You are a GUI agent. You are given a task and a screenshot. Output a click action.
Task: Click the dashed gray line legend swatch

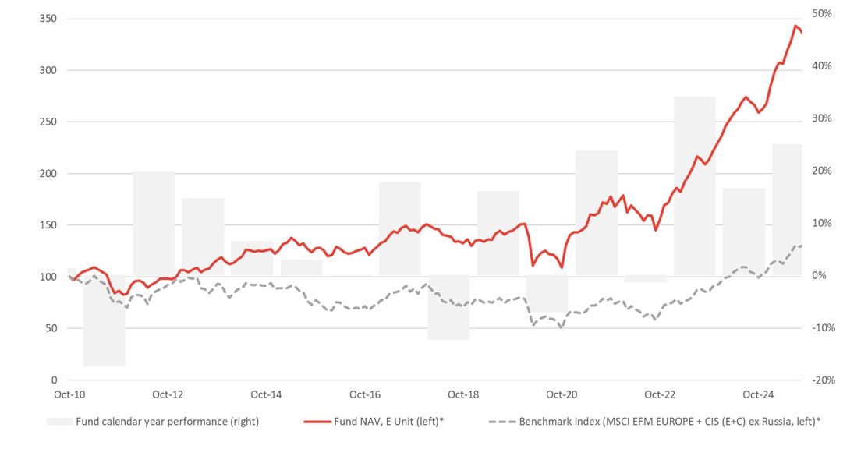pos(501,422)
